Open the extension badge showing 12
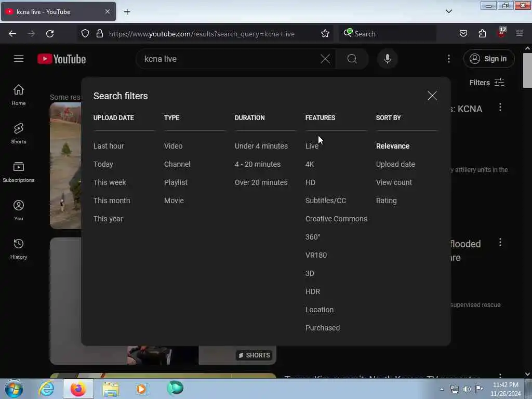532x399 pixels. (501, 33)
